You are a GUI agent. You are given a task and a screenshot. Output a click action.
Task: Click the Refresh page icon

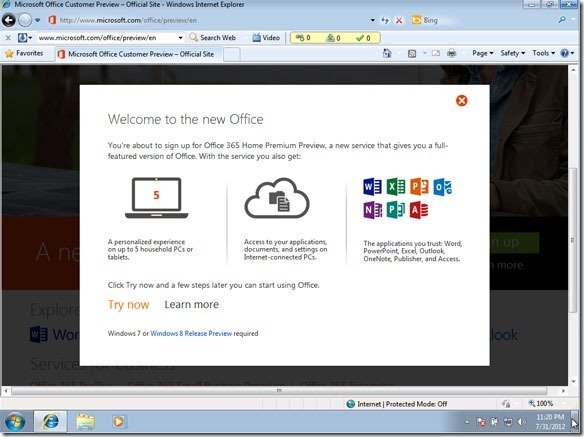click(x=385, y=20)
